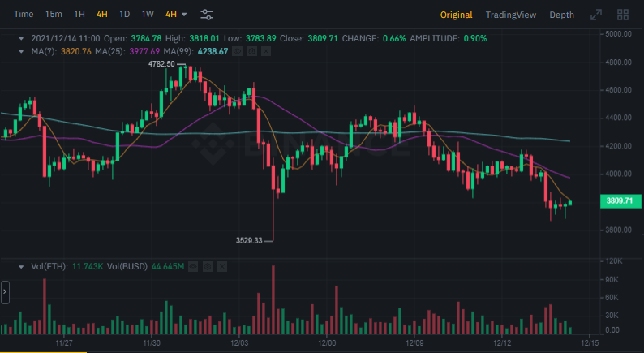The width and height of the screenshot is (644, 353).
Task: Collapse the OHLC date info row arrow
Action: (23, 38)
